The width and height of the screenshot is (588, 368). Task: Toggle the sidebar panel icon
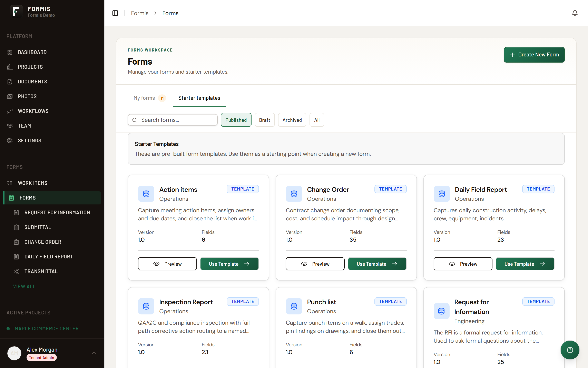[115, 13]
